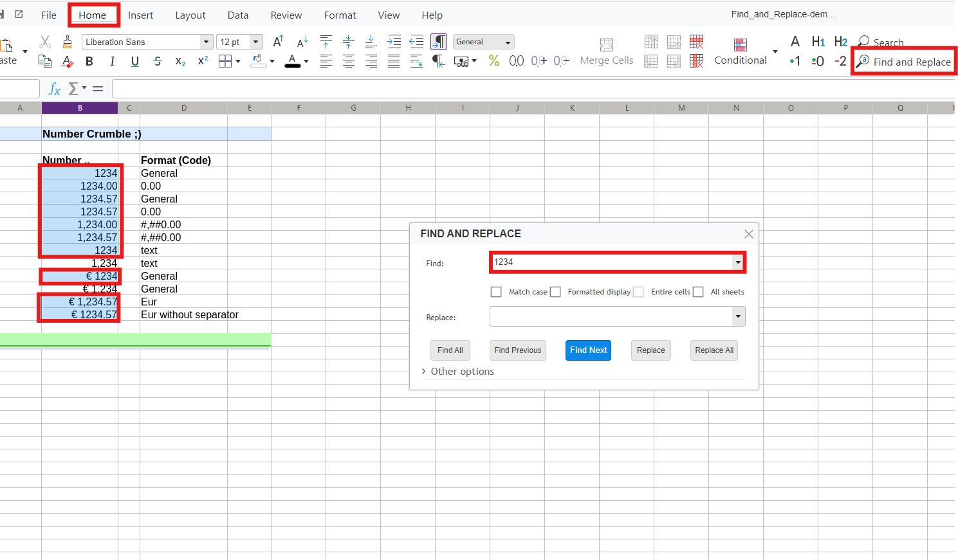Viewport: 958px width, 560px height.
Task: Click the increase decimal places icon
Action: tap(538, 61)
